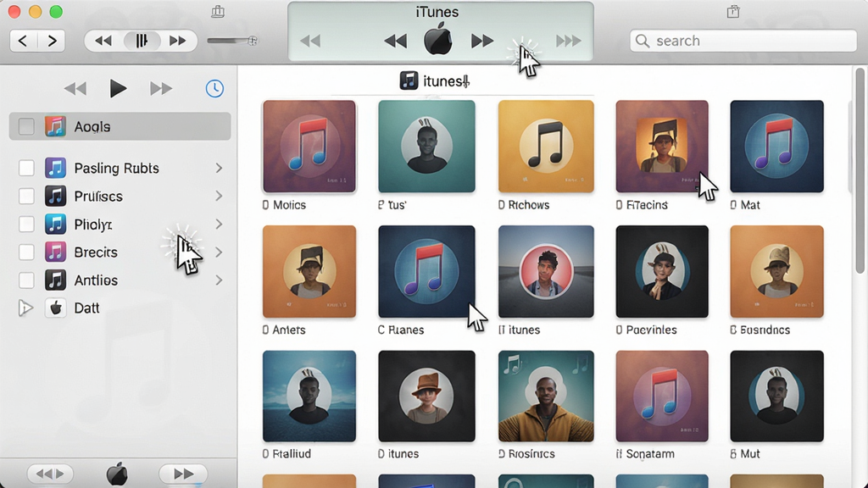Viewport: 868px width, 488px height.
Task: Open the Ftalliud album artwork
Action: coord(309,396)
